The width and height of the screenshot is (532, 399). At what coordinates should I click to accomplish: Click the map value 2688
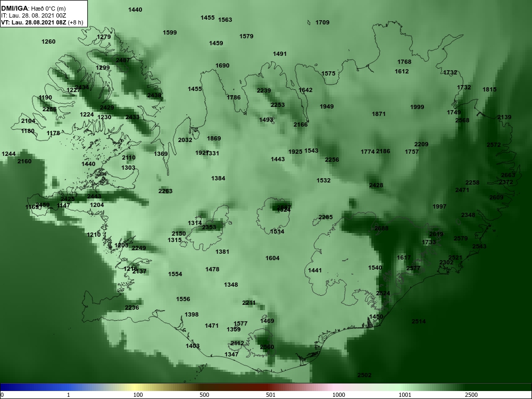[381, 228]
